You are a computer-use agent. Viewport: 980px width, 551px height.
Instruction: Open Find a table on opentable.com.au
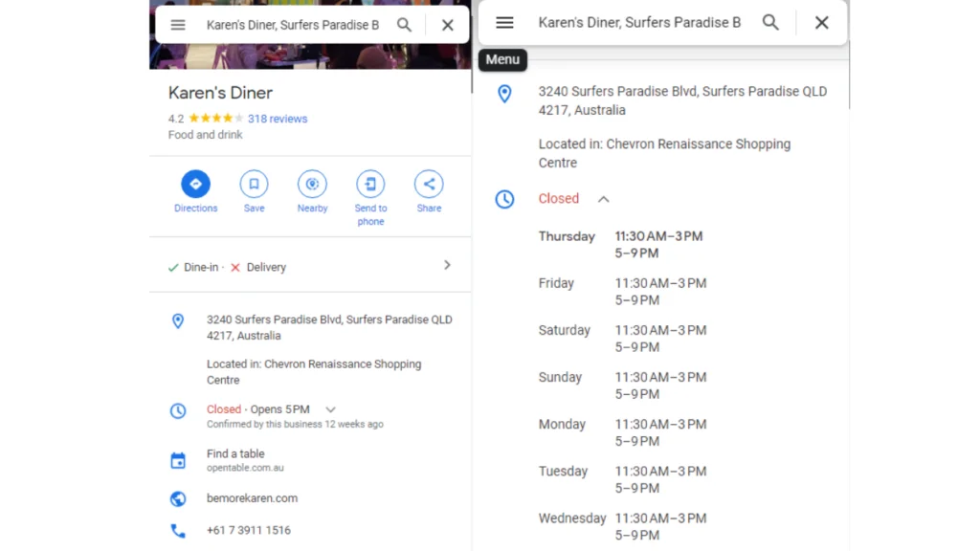pyautogui.click(x=245, y=460)
